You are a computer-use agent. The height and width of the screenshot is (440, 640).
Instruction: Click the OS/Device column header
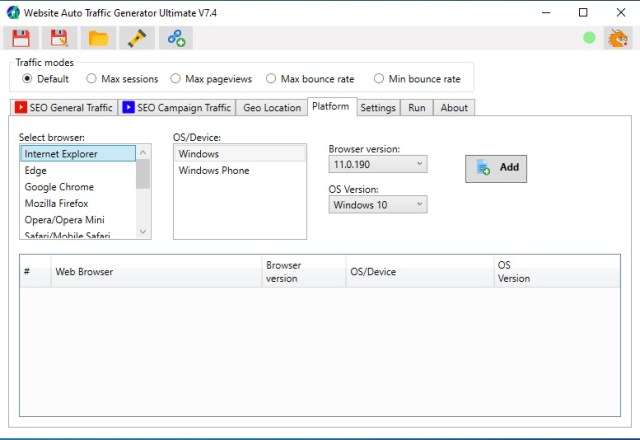[x=420, y=271]
